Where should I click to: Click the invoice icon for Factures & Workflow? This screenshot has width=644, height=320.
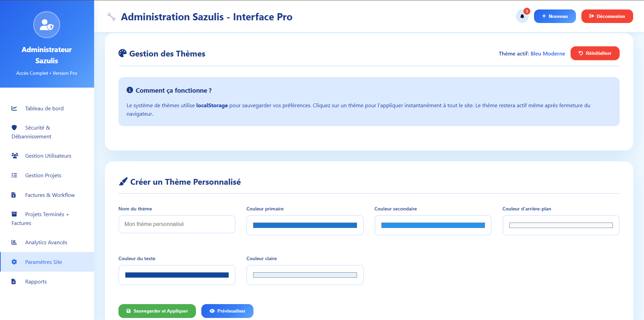[14, 195]
